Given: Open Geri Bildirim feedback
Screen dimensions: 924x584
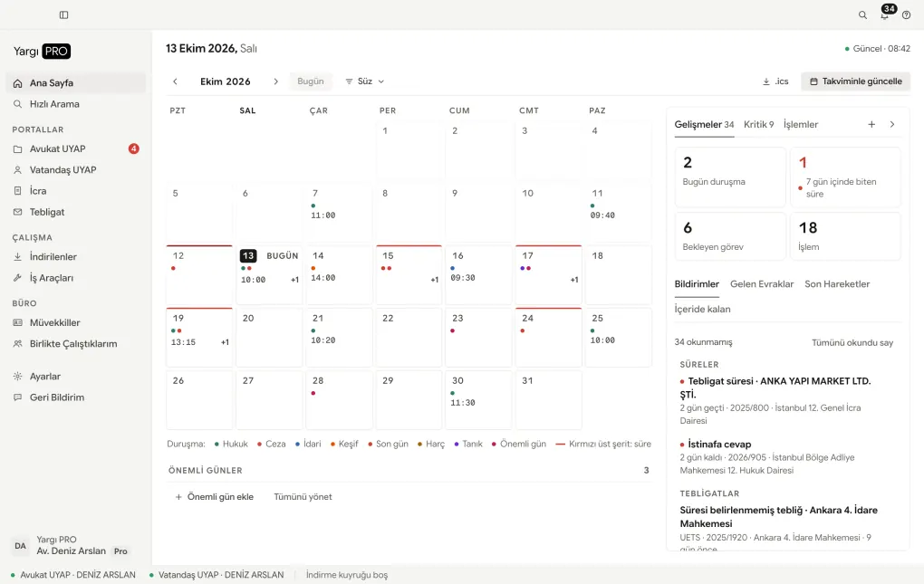Looking at the screenshot, I should [76, 397].
